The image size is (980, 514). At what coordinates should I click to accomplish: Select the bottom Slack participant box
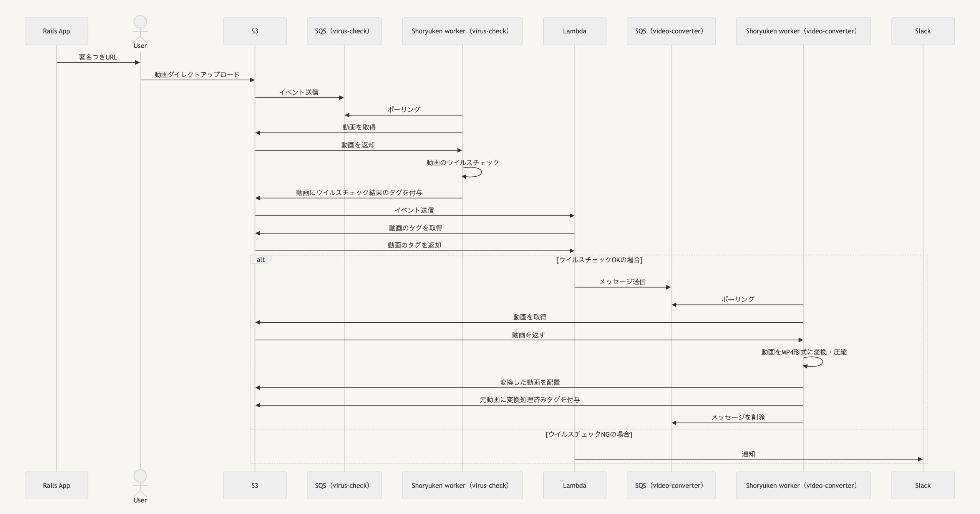coord(923,486)
